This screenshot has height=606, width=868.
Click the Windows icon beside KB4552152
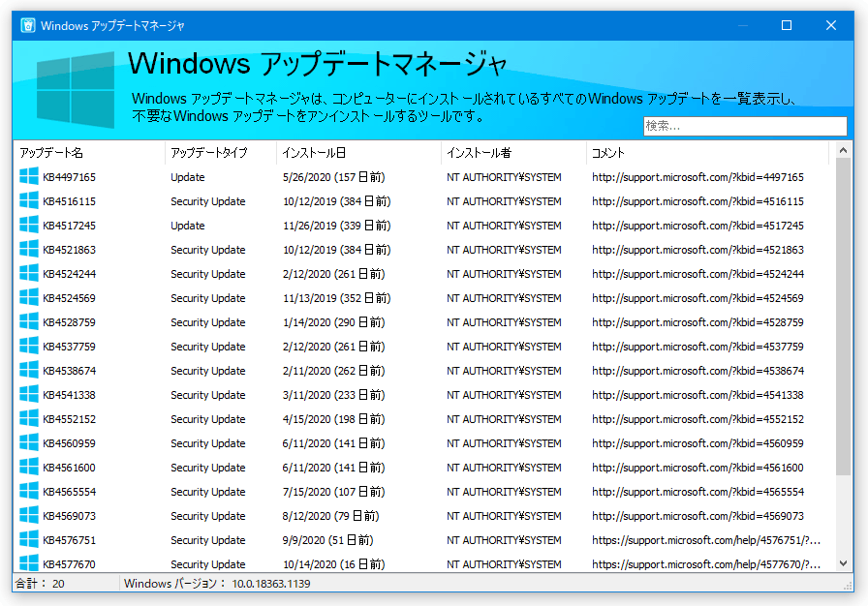29,418
